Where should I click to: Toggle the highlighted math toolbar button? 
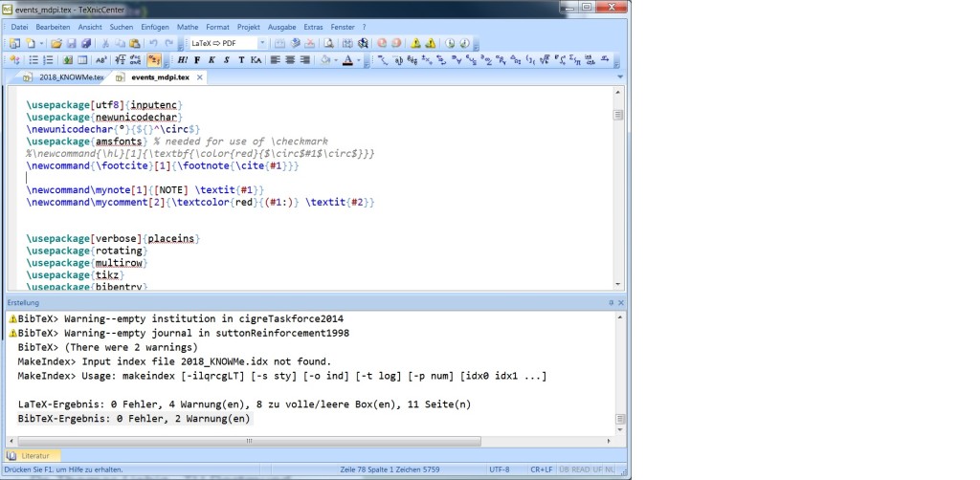click(154, 60)
